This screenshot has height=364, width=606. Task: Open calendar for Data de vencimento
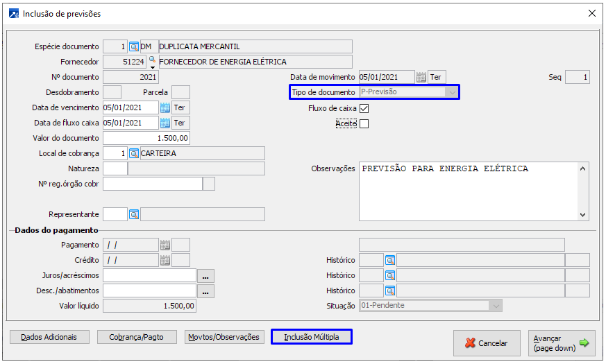click(165, 107)
